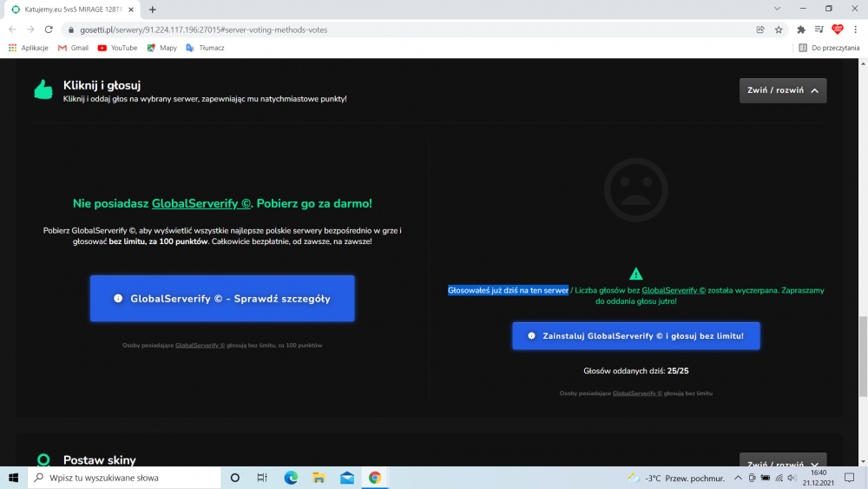
Task: Collapse the Kliknij i głosuj section
Action: click(x=783, y=90)
